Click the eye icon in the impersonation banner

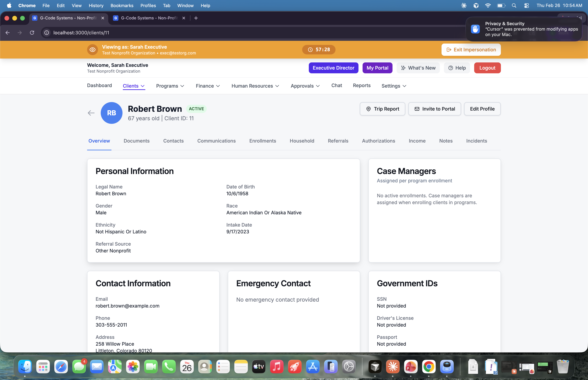tap(92, 50)
